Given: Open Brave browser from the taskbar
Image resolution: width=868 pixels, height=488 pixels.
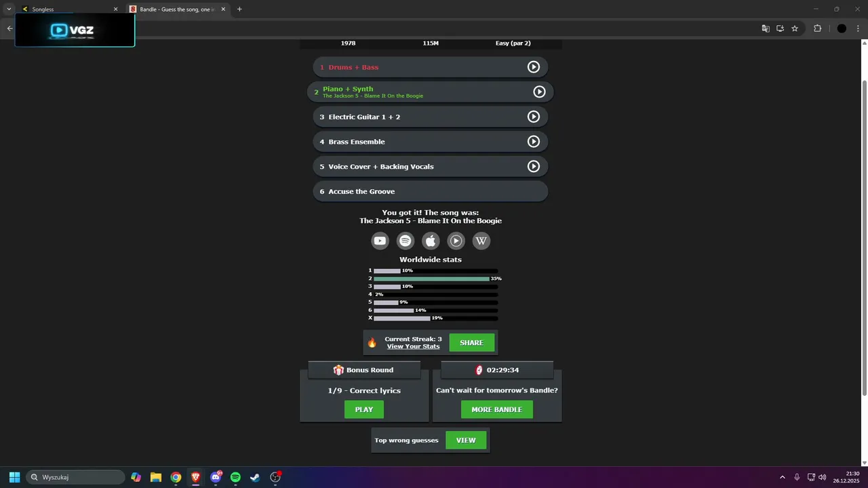Looking at the screenshot, I should [195, 477].
